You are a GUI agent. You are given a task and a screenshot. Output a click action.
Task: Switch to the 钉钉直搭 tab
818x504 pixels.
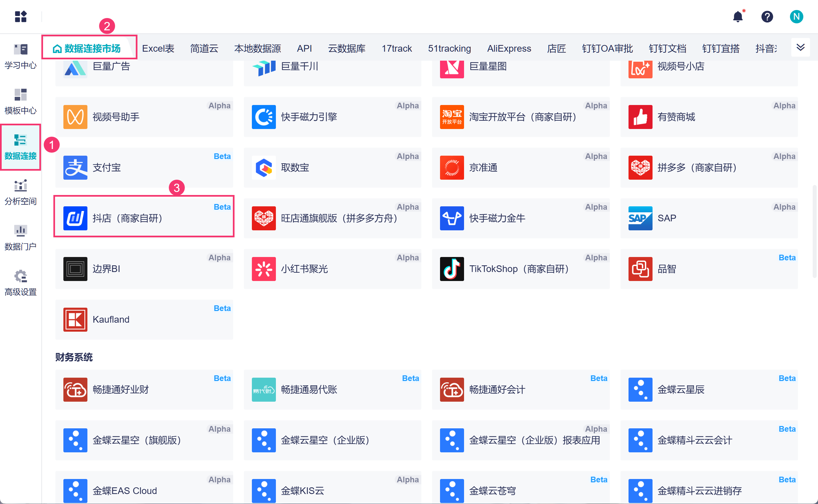coord(721,49)
